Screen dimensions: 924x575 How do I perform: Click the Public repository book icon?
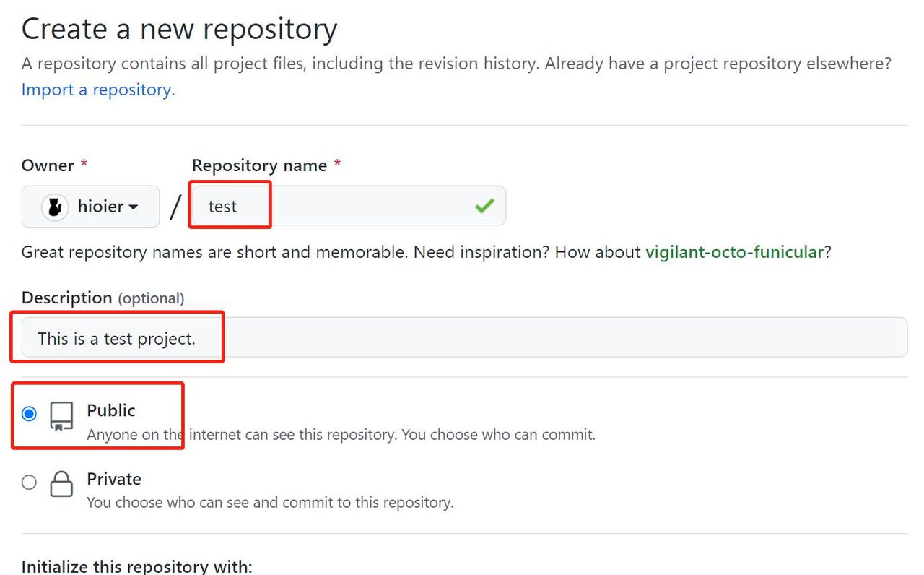61,417
